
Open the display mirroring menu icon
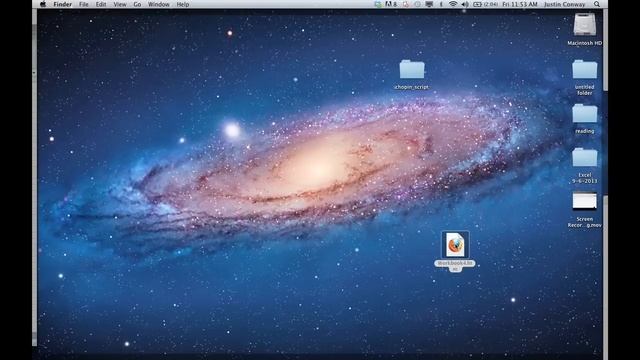(429, 4)
